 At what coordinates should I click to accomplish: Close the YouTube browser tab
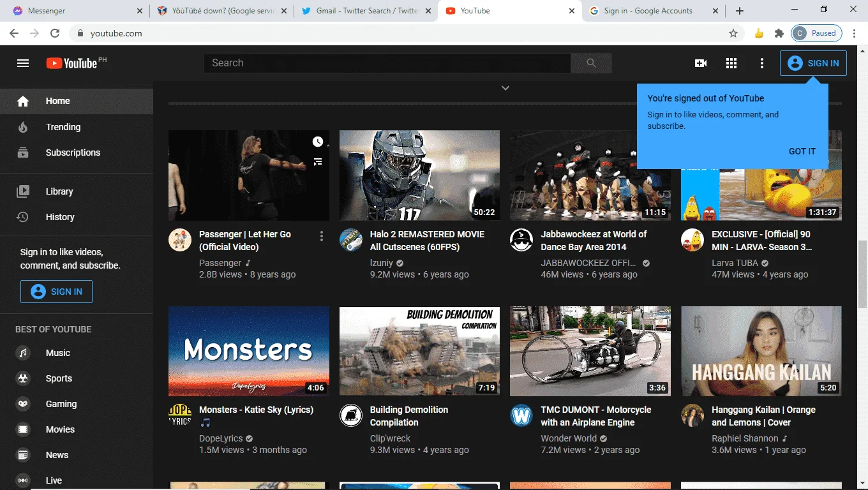(571, 11)
